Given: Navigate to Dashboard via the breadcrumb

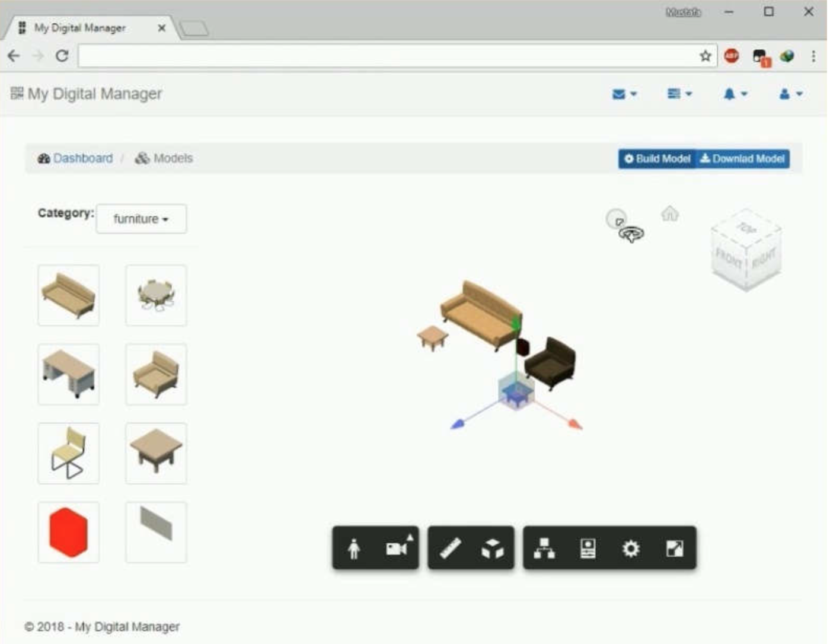Looking at the screenshot, I should tap(83, 158).
